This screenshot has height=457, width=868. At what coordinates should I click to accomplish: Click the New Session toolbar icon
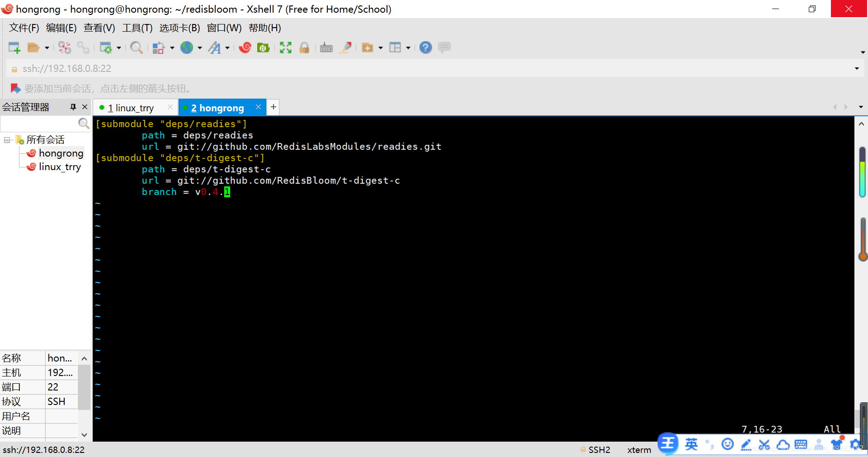tap(14, 48)
